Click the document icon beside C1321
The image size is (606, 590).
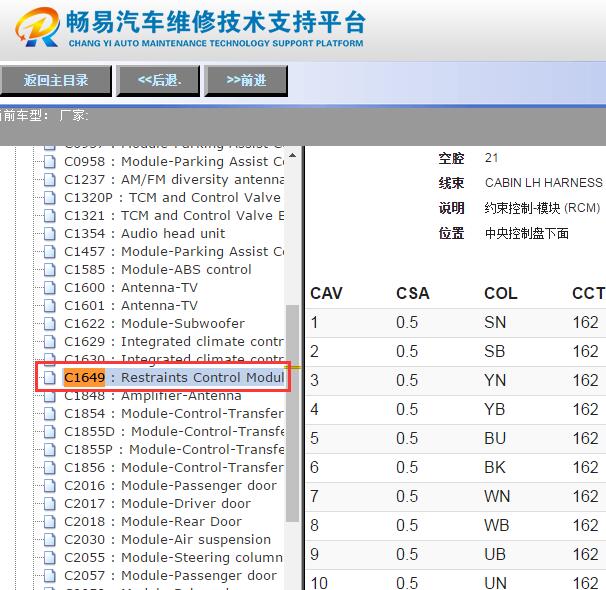coord(49,216)
